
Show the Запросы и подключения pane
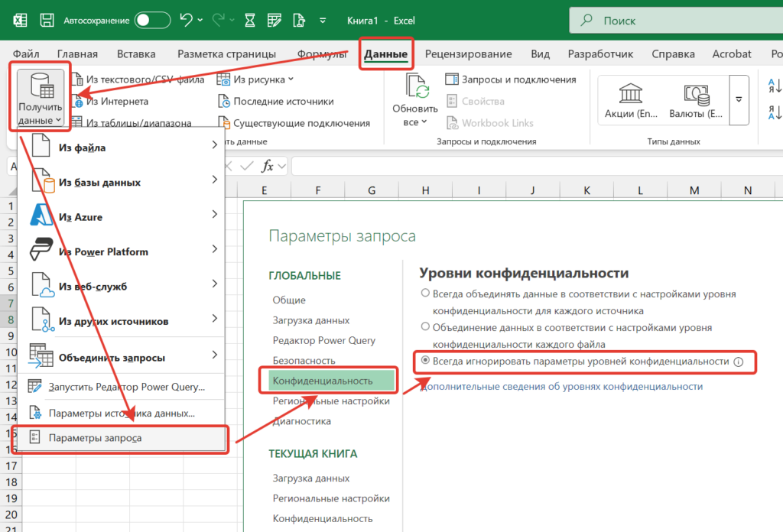coord(510,79)
